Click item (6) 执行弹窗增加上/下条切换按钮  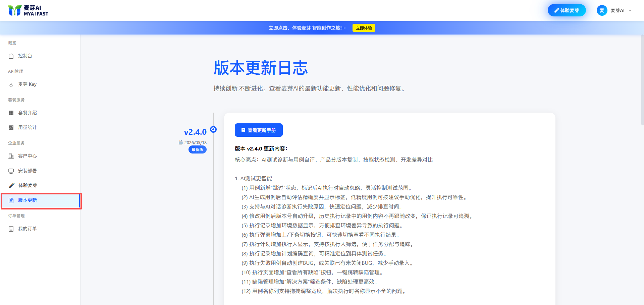click(321, 235)
